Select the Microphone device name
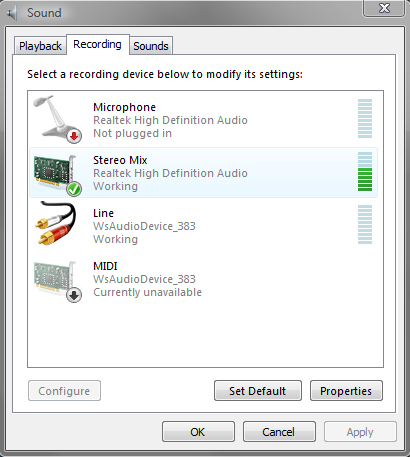Image resolution: width=410 pixels, height=457 pixels. tap(124, 107)
